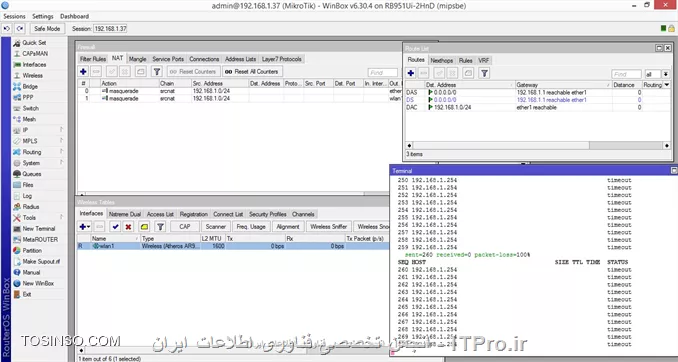Open Queues from the sidebar
Image resolution: width=678 pixels, height=362 pixels.
click(32, 174)
